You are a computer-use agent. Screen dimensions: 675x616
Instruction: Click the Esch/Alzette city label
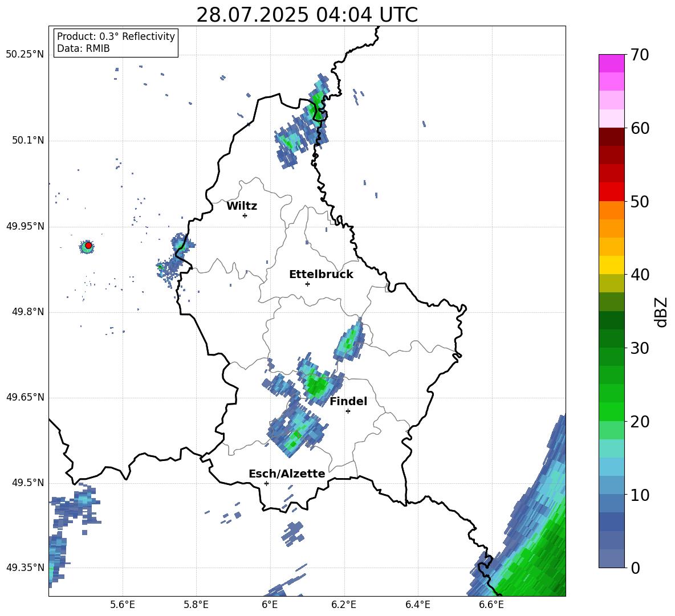(287, 474)
